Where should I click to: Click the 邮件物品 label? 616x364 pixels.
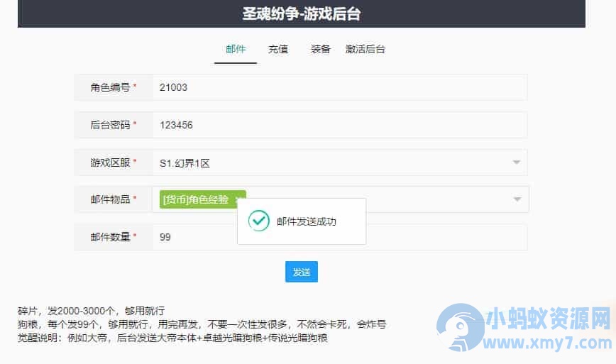point(110,199)
